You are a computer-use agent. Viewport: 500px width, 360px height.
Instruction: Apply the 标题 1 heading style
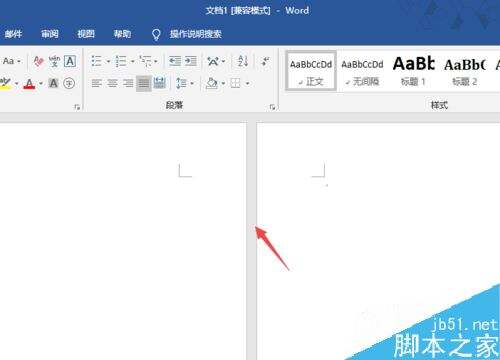[x=414, y=71]
